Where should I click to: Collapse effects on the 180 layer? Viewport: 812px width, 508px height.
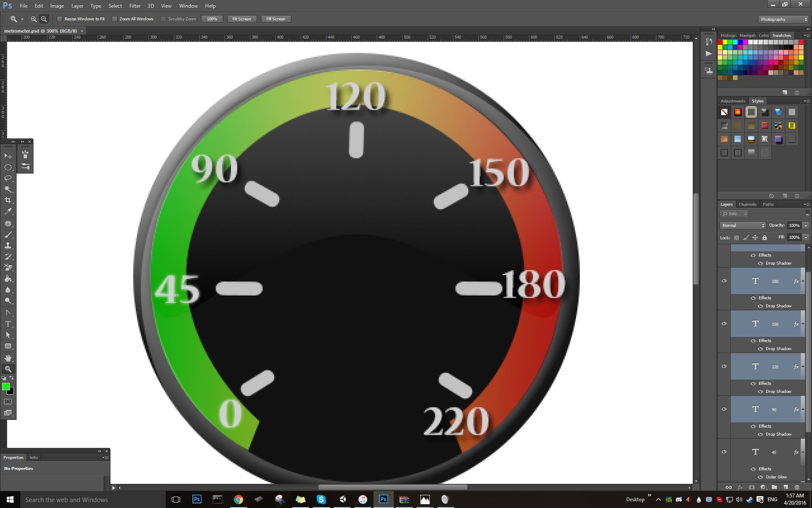[x=803, y=281]
